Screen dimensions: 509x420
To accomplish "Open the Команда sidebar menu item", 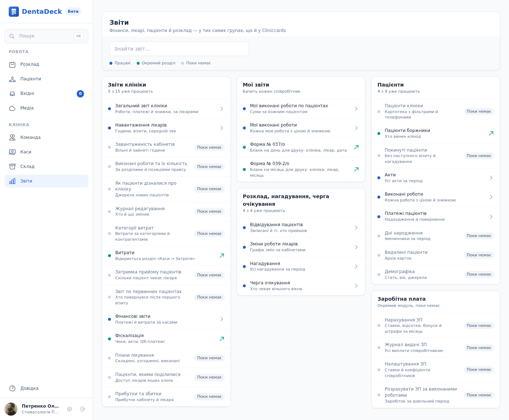I will [46, 137].
